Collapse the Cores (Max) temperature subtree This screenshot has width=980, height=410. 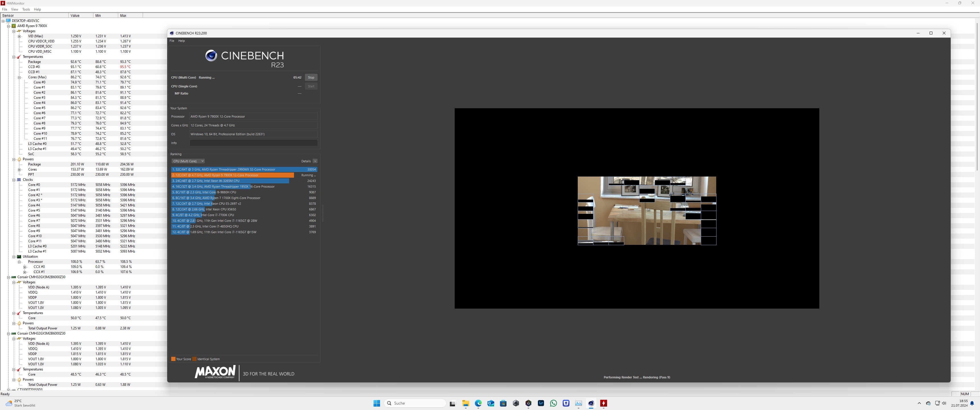(x=19, y=77)
